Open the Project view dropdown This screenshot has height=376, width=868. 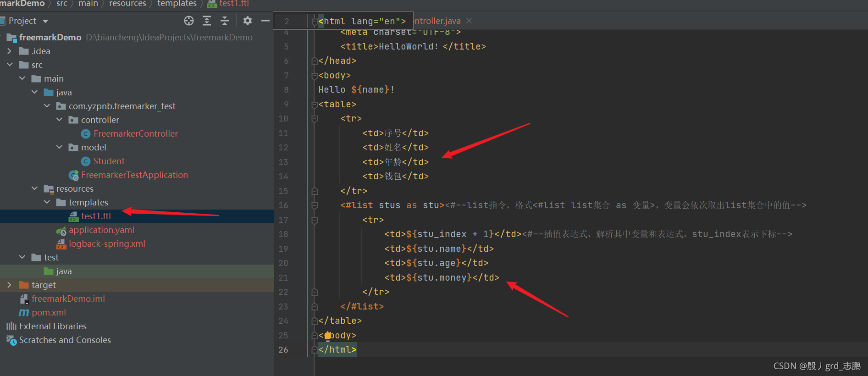[45, 21]
